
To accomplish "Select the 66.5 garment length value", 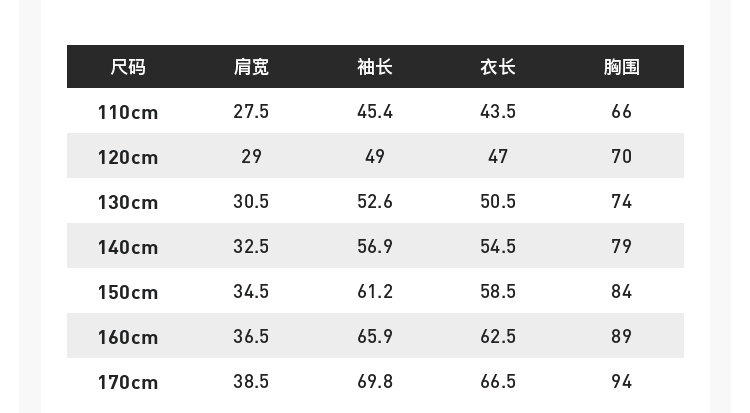I will click(x=498, y=381).
